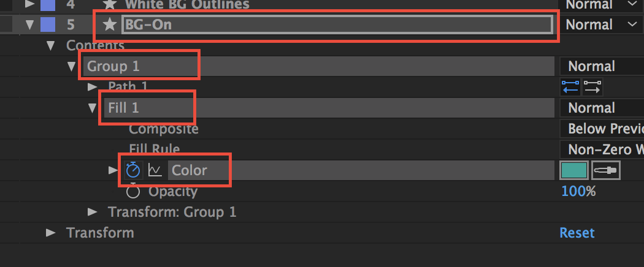Collapse the Fill 1 group

[x=92, y=108]
